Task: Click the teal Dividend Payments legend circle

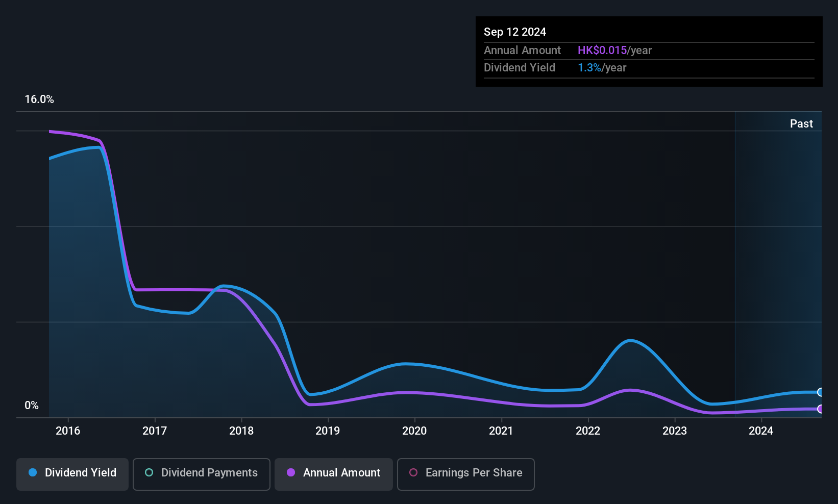Action: point(149,472)
